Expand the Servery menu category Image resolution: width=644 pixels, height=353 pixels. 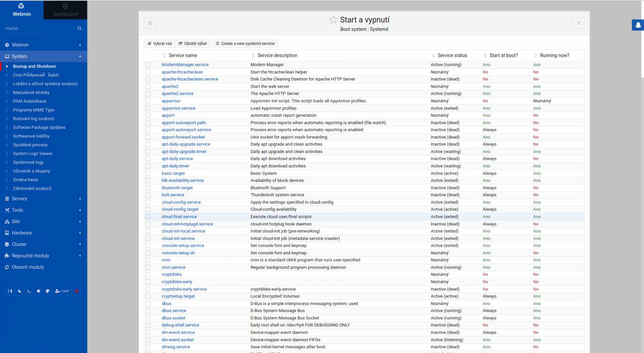point(43,199)
